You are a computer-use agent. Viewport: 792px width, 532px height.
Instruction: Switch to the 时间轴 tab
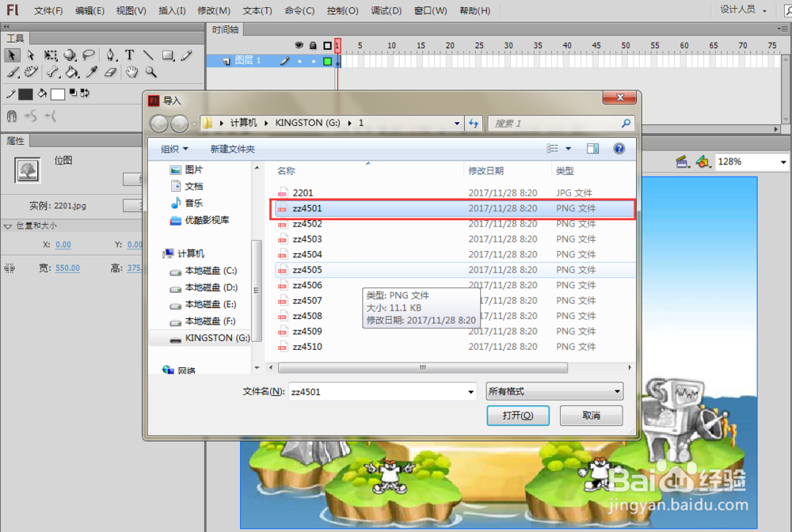[x=225, y=30]
